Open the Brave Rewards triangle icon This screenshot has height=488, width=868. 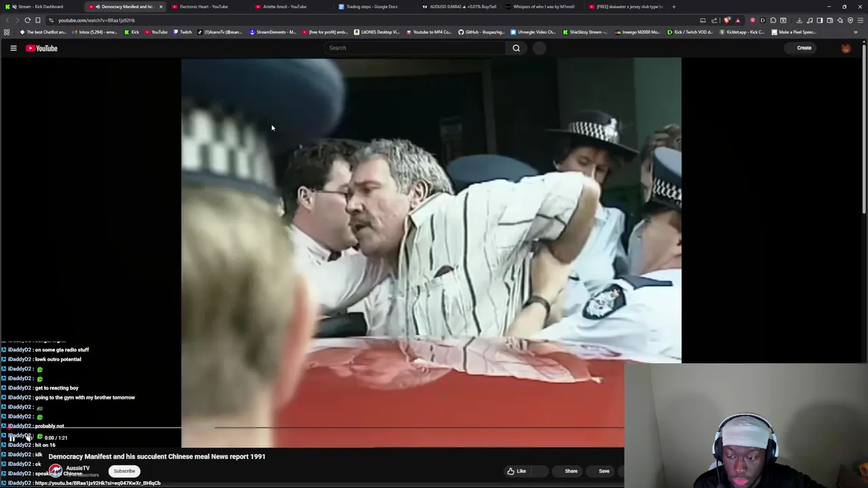(x=738, y=20)
